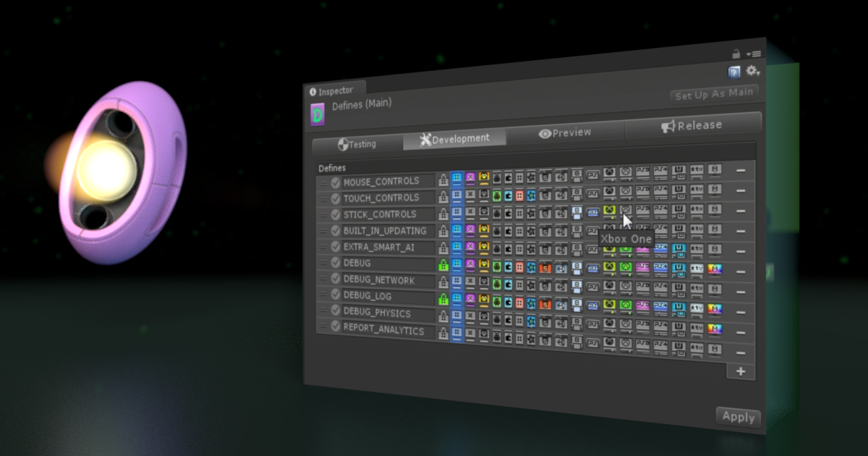Toggle the iOS Apple icon for TOUCH_CONTROLS
The image size is (868, 456).
509,196
